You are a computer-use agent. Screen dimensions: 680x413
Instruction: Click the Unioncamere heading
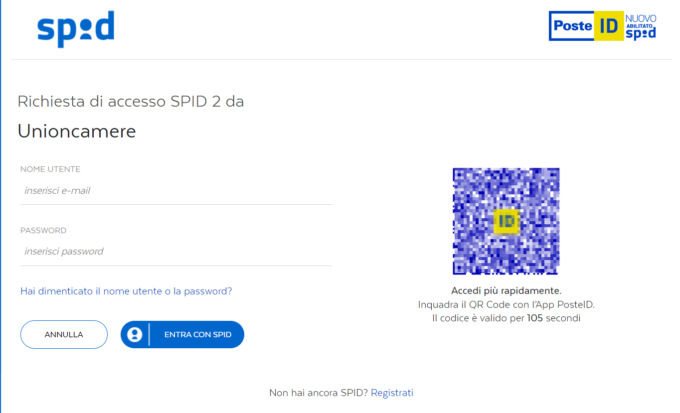tap(77, 131)
